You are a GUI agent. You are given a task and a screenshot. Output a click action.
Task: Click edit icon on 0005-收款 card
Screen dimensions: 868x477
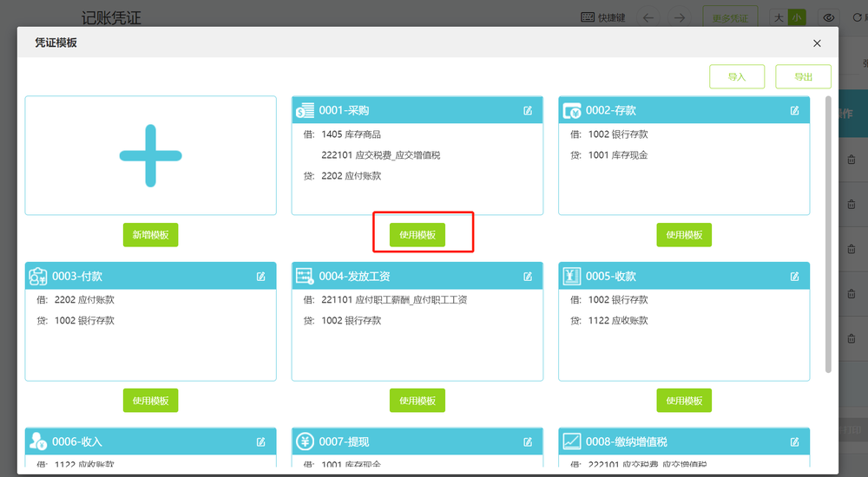tap(794, 276)
